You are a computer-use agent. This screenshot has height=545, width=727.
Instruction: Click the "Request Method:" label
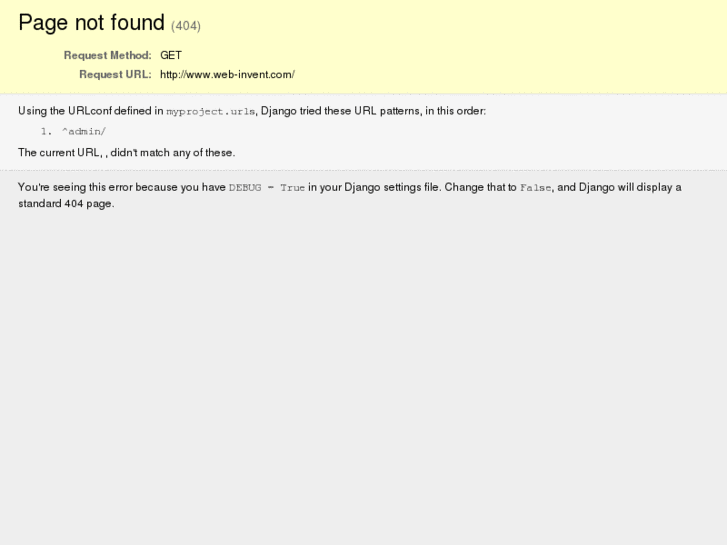coord(107,56)
